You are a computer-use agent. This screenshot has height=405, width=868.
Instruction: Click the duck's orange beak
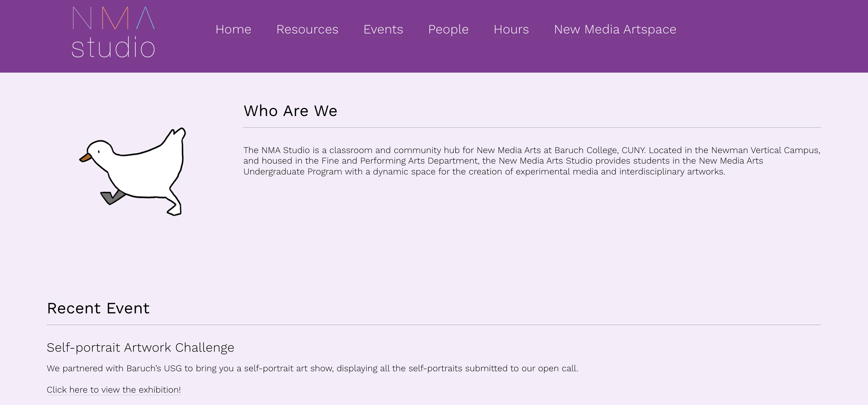coord(86,158)
